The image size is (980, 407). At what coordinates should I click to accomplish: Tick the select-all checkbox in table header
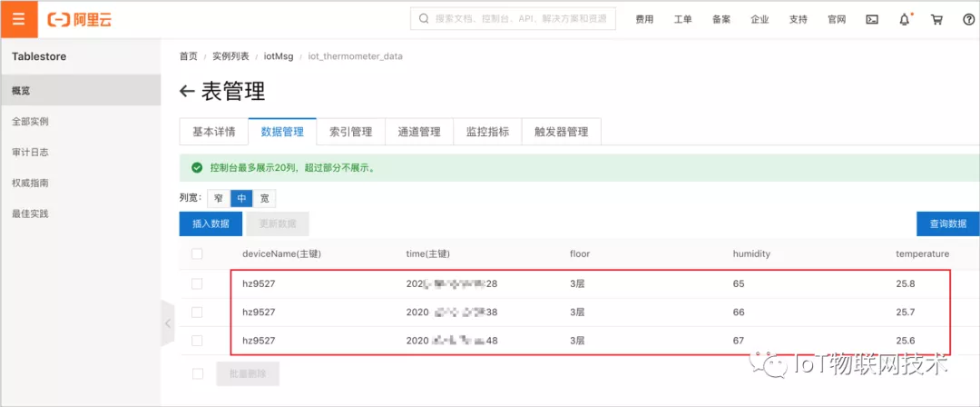click(x=197, y=253)
